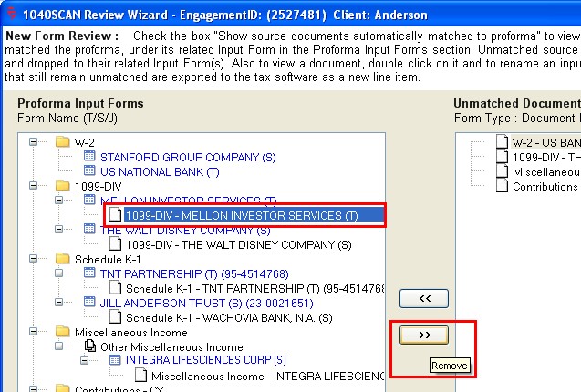This screenshot has width=581, height=392.
Task: Click document icon of unmatched 1099-DIV item
Action: click(502, 157)
